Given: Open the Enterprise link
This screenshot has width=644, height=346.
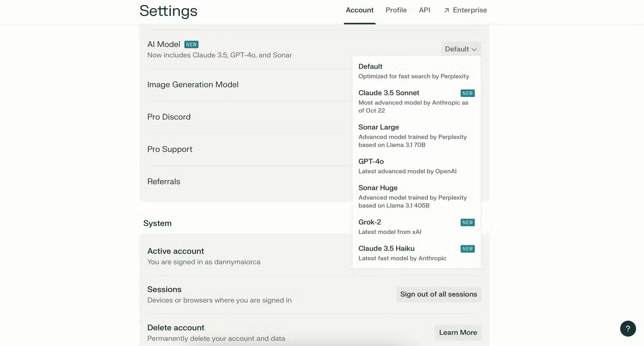Looking at the screenshot, I should point(470,10).
